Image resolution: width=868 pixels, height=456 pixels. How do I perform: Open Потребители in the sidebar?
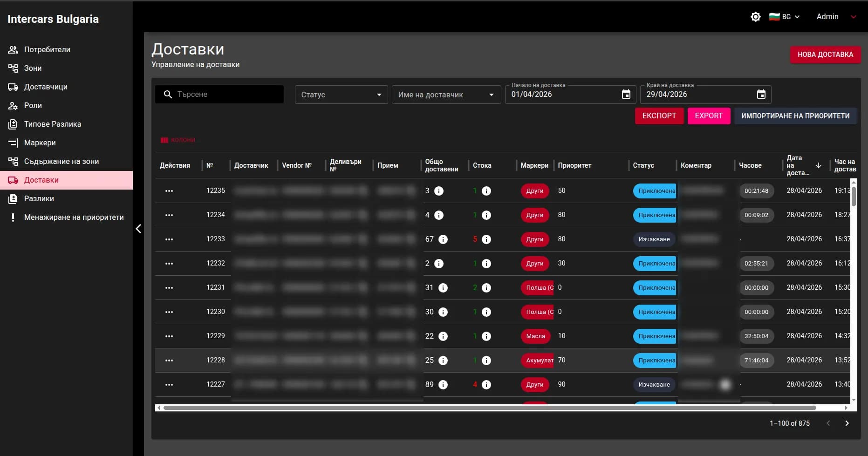[66, 49]
